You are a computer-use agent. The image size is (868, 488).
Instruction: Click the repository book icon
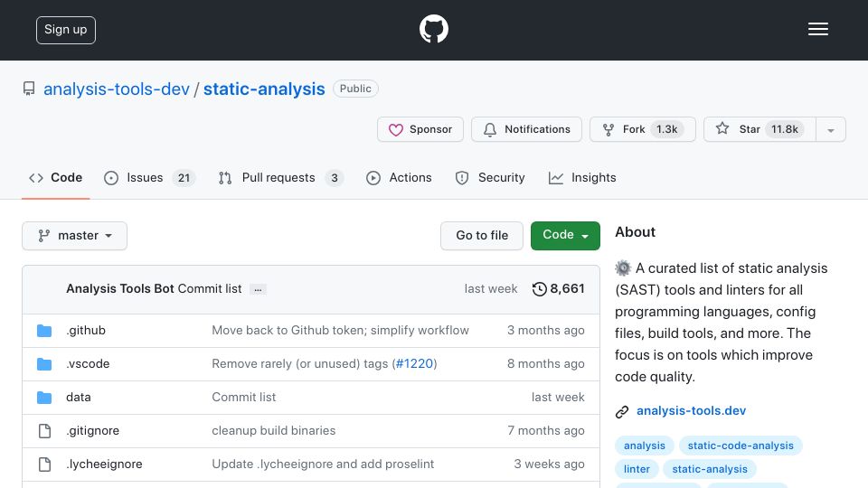tap(29, 89)
